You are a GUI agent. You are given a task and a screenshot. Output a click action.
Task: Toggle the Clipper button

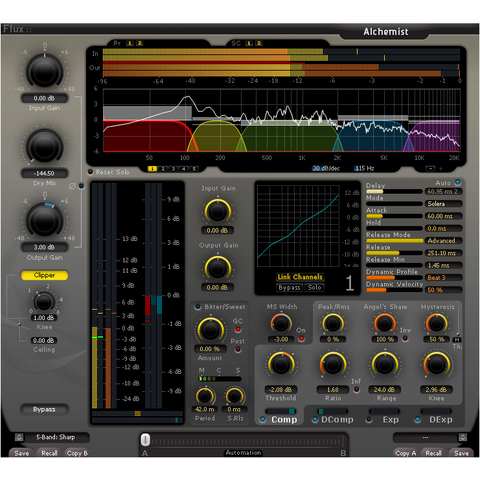(x=44, y=275)
